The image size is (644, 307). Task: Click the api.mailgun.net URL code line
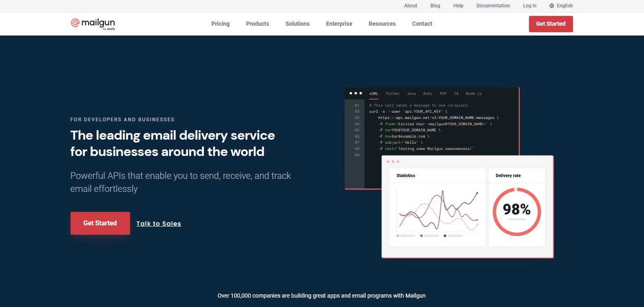click(438, 118)
